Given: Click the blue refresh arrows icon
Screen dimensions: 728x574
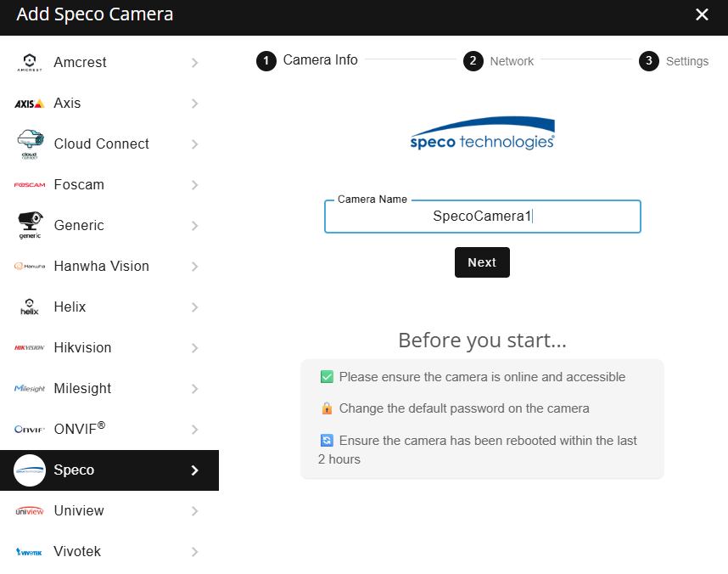Looking at the screenshot, I should 327,440.
